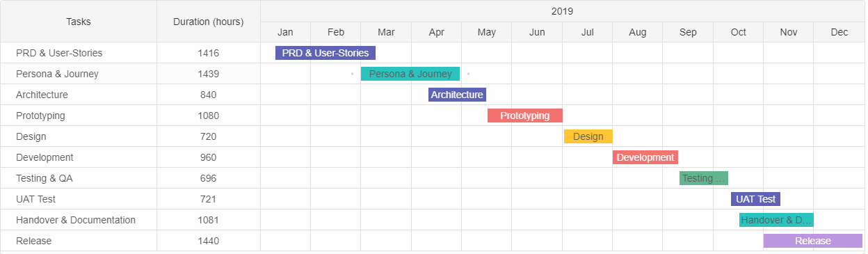This screenshot has width=868, height=254.
Task: Click the Handover & D... teal bar
Action: [776, 220]
